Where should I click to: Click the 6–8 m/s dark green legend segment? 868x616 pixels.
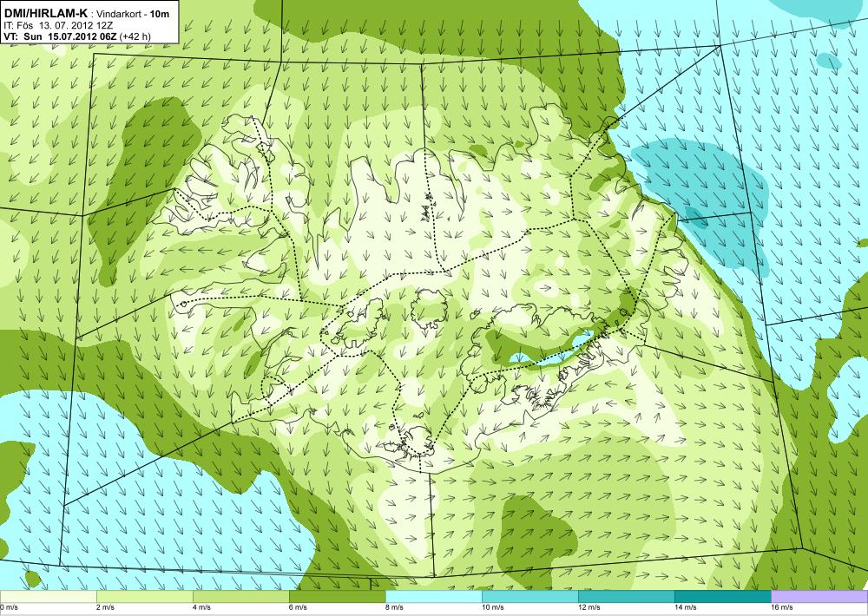click(x=337, y=597)
